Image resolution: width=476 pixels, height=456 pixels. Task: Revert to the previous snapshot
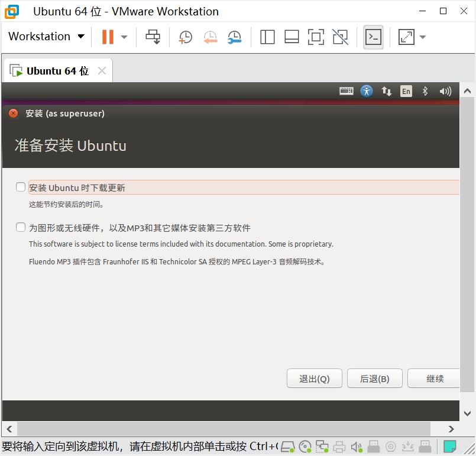pos(210,37)
